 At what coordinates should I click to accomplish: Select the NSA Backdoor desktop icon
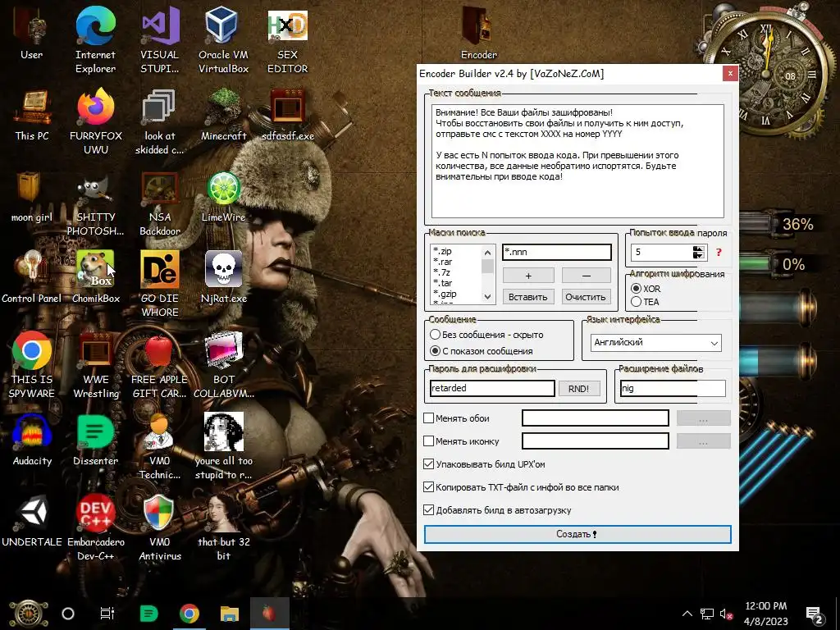click(160, 203)
